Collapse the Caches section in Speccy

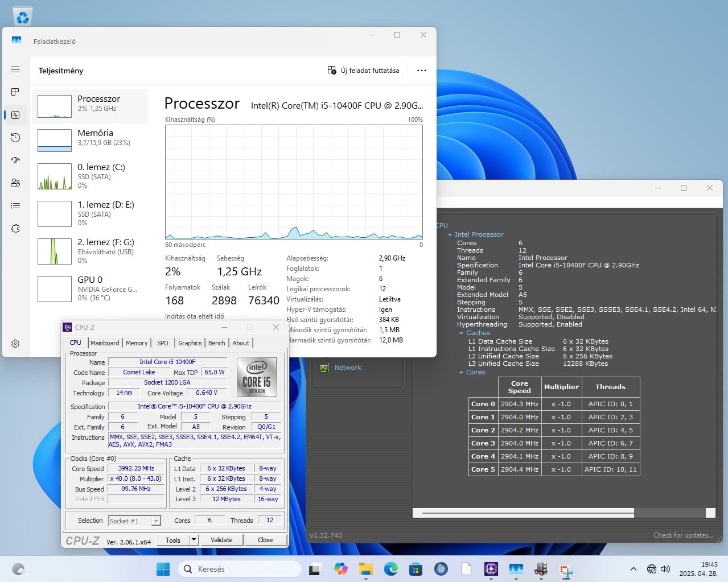[x=461, y=333]
